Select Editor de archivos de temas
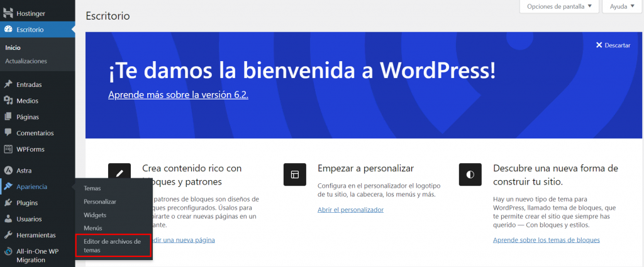Viewport: 644px width, 267px height. click(x=112, y=246)
